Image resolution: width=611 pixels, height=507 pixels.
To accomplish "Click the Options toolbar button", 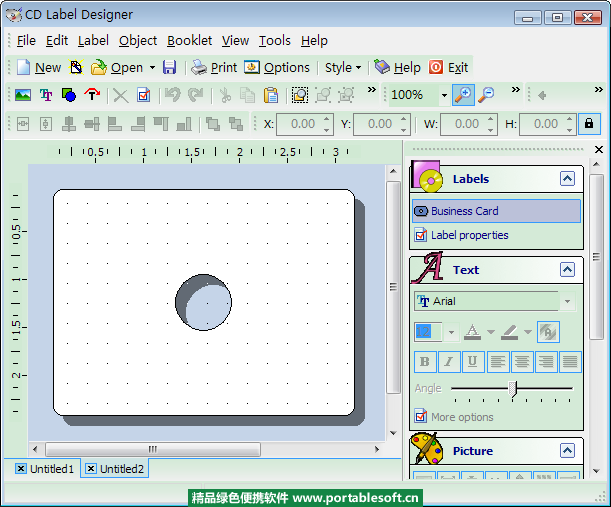I will coord(277,67).
